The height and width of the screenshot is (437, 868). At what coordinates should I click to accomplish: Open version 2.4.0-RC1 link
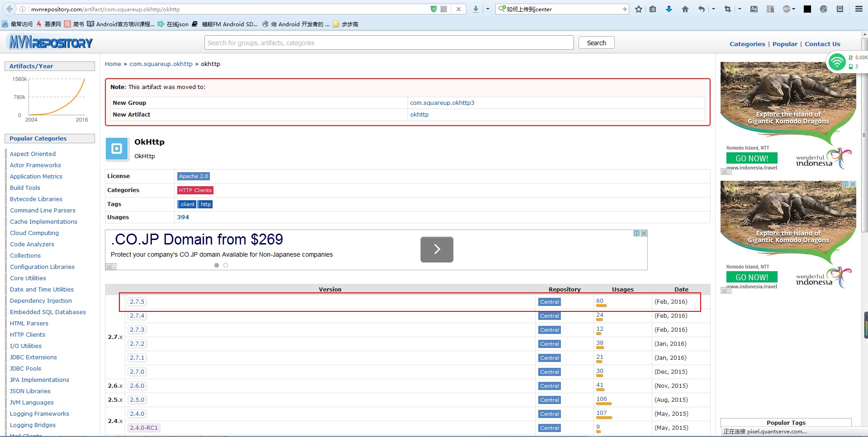point(144,428)
